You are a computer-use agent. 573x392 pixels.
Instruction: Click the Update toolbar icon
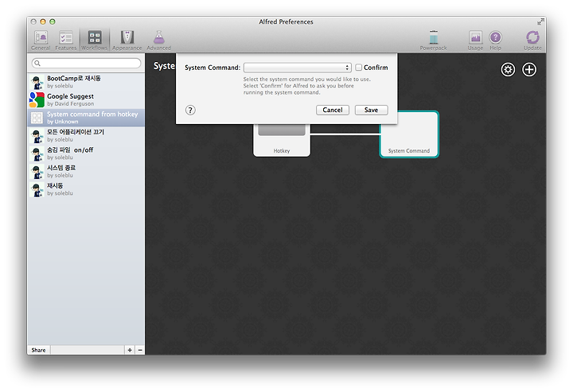click(x=532, y=40)
